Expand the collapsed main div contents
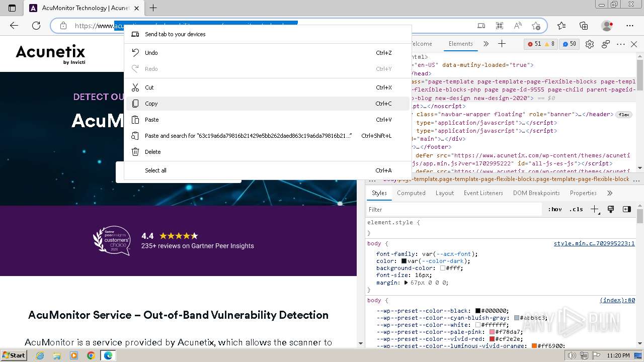Image resolution: width=644 pixels, height=362 pixels. 443,139
